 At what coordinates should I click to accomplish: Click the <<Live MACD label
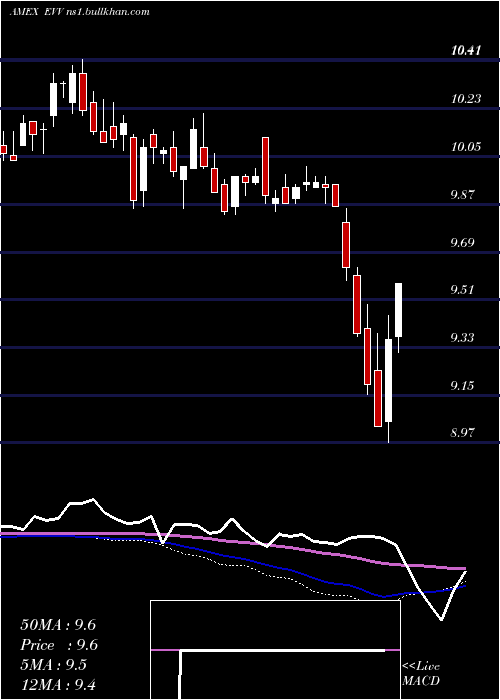(421, 674)
